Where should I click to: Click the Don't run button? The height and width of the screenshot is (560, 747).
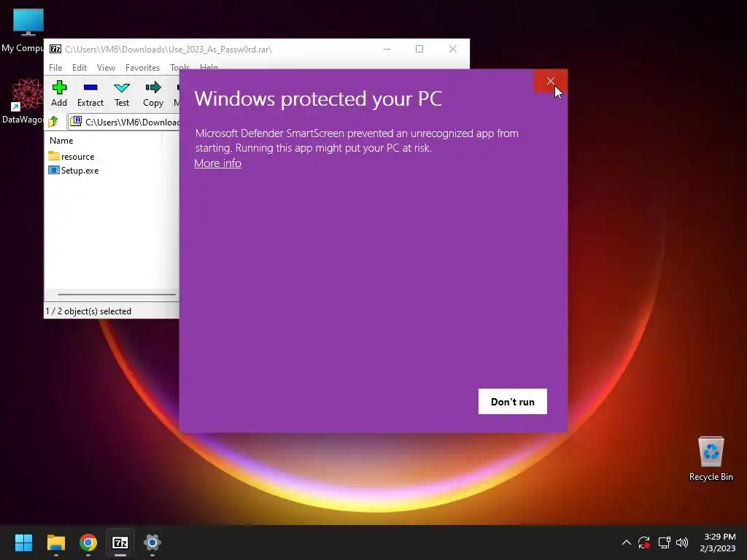tap(513, 402)
